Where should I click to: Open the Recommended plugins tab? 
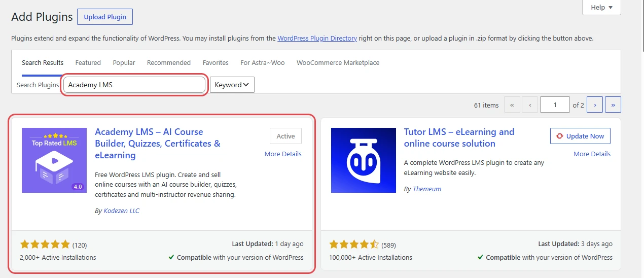pos(169,63)
